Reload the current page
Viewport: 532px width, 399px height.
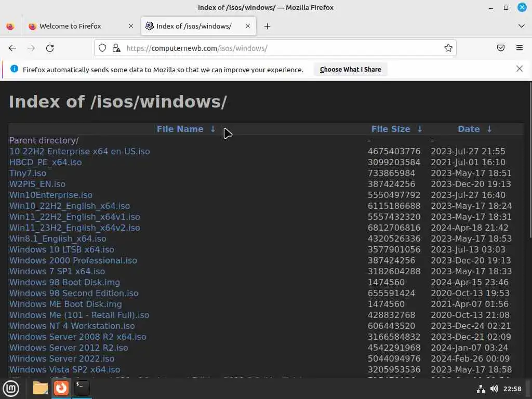[x=50, y=48]
